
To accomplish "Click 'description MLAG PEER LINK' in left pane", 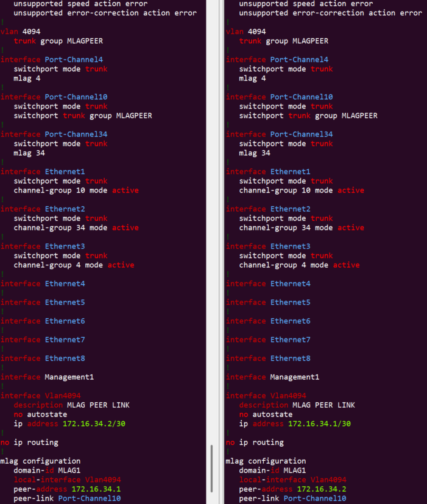I will pyautogui.click(x=71, y=405).
